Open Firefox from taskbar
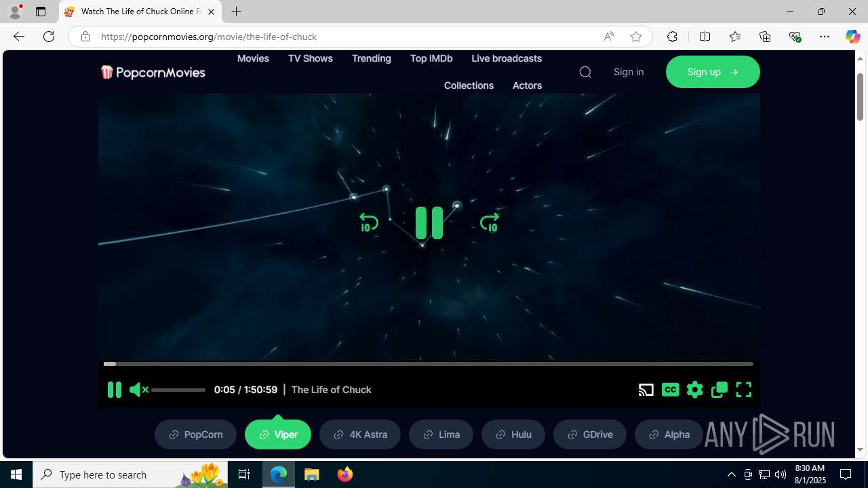Image resolution: width=868 pixels, height=488 pixels. (x=345, y=474)
